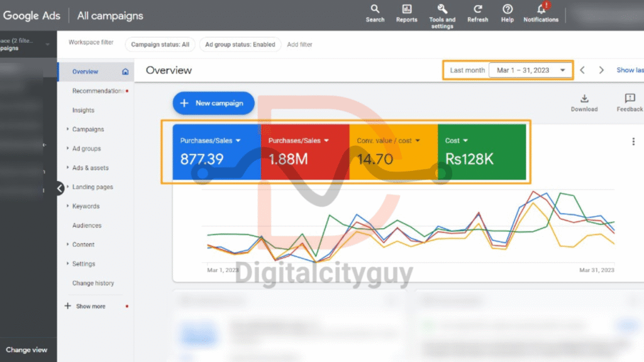Open Notifications bell icon
The image size is (644, 362).
(x=541, y=9)
